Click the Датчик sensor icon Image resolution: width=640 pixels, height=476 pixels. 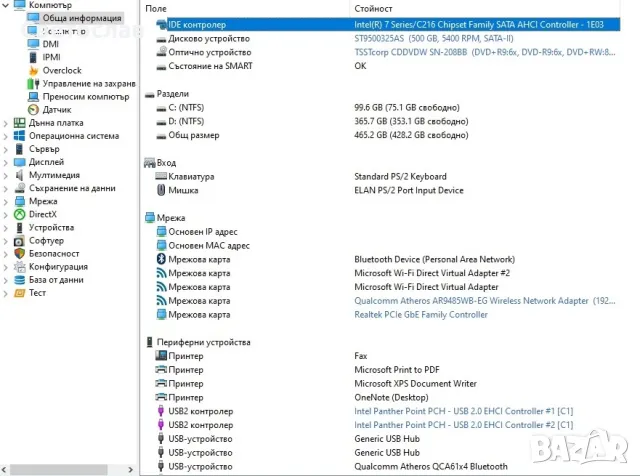[x=34, y=110]
